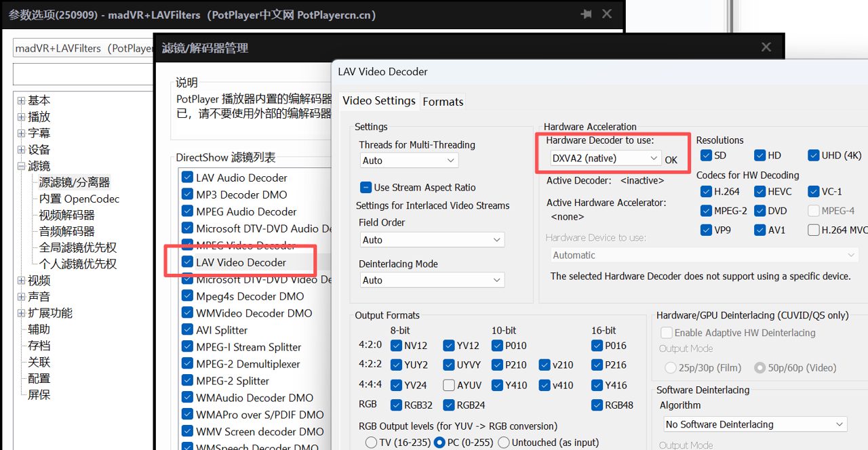Open 内置 OpenCodec settings page
Screen dimensions: 868x450
click(79, 199)
